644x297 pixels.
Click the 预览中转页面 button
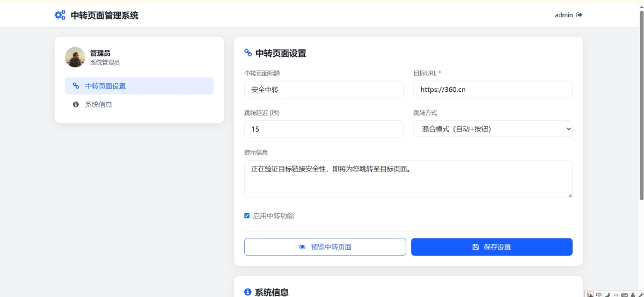point(325,247)
